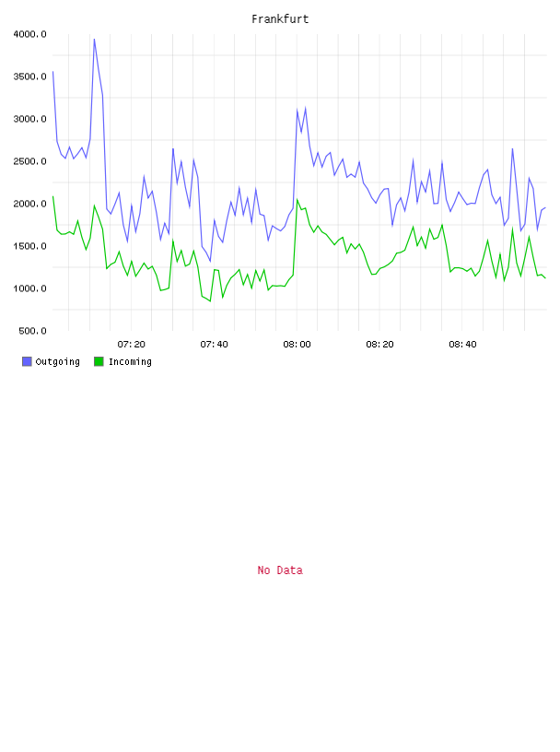Click the 3500.0 y-axis label
The width and height of the screenshot is (560, 752).
pyautogui.click(x=29, y=76)
